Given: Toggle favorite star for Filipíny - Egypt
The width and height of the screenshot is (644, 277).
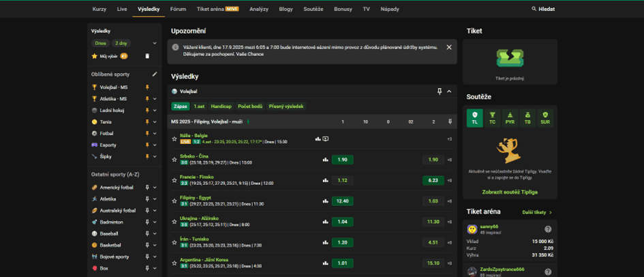Looking at the screenshot, I should 174,201.
